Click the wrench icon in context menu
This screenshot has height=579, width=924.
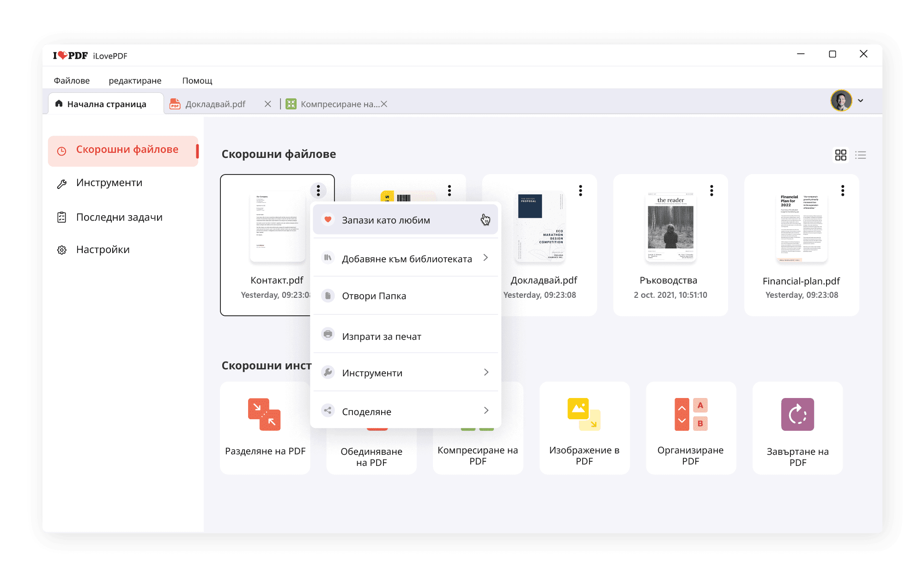pos(328,372)
